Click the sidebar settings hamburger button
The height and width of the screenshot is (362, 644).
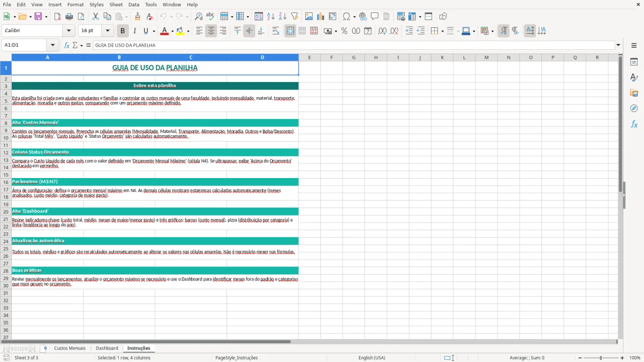[634, 46]
